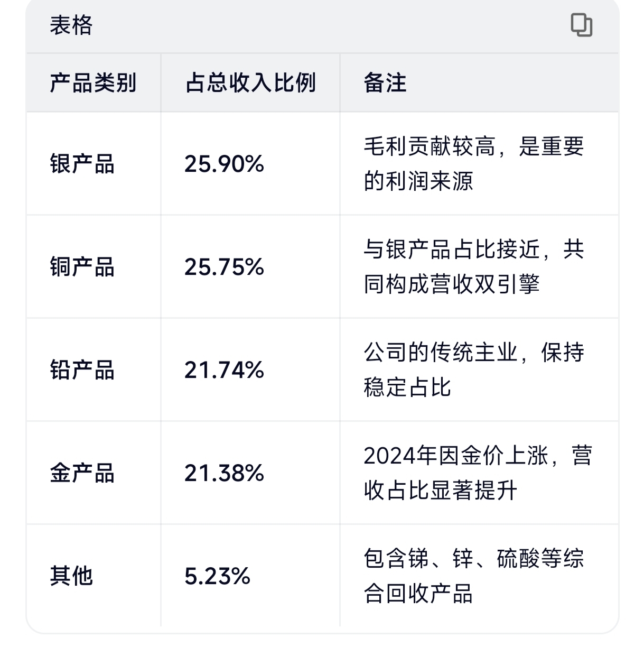Click the note about 2024年因金价上涨
Viewport: 644px width, 647px height.
(478, 473)
